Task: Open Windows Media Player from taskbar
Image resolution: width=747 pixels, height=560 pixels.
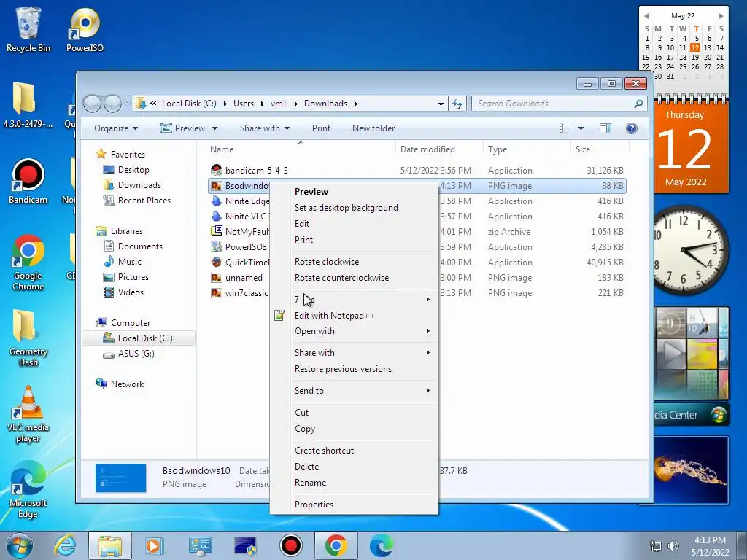Action: coord(154,545)
